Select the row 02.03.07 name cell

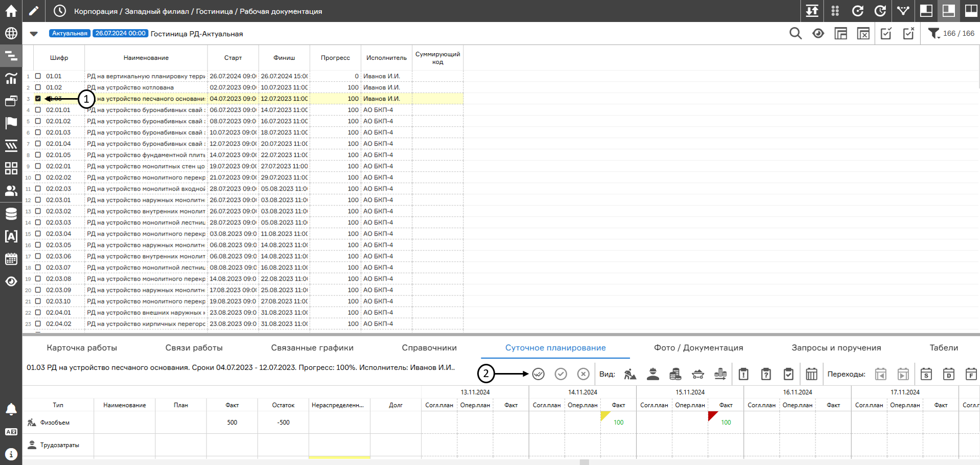coord(146,267)
